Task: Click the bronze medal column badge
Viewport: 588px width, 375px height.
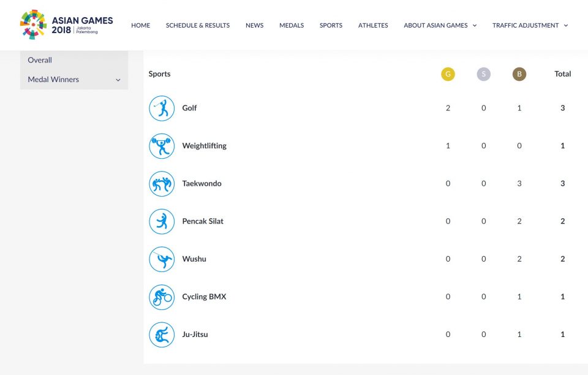Action: [519, 74]
